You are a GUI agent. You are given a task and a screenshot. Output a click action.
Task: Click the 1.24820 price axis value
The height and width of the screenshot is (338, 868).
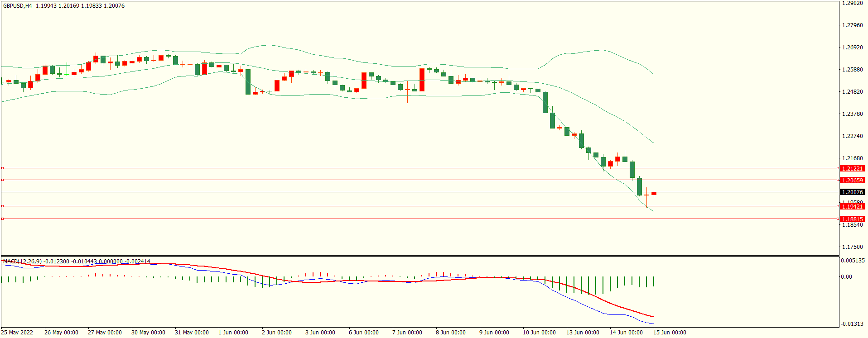pyautogui.click(x=852, y=92)
